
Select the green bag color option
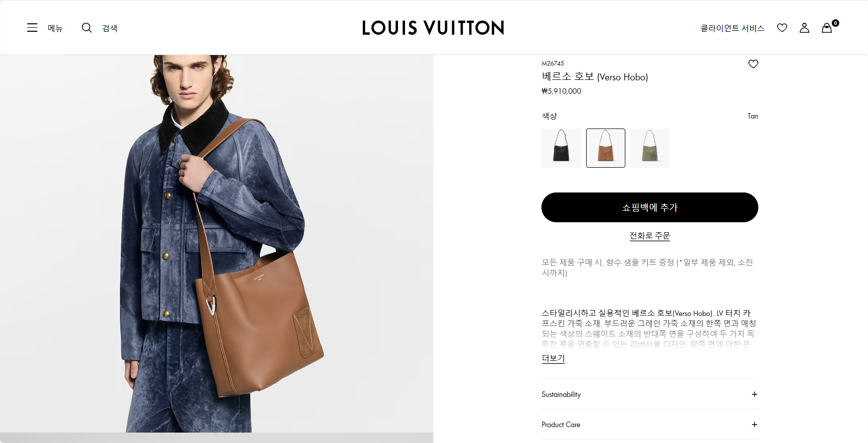[x=650, y=148]
